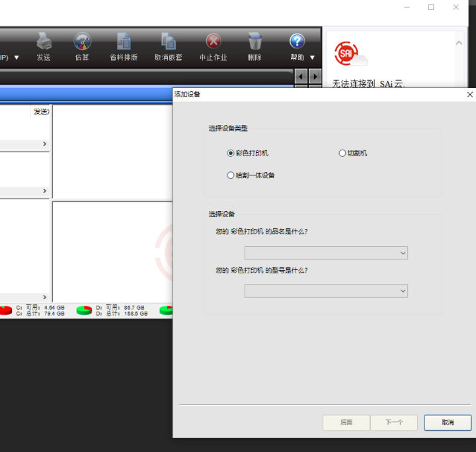Open the 估算 (Estimate) tool
The image size is (476, 452).
coord(82,42)
